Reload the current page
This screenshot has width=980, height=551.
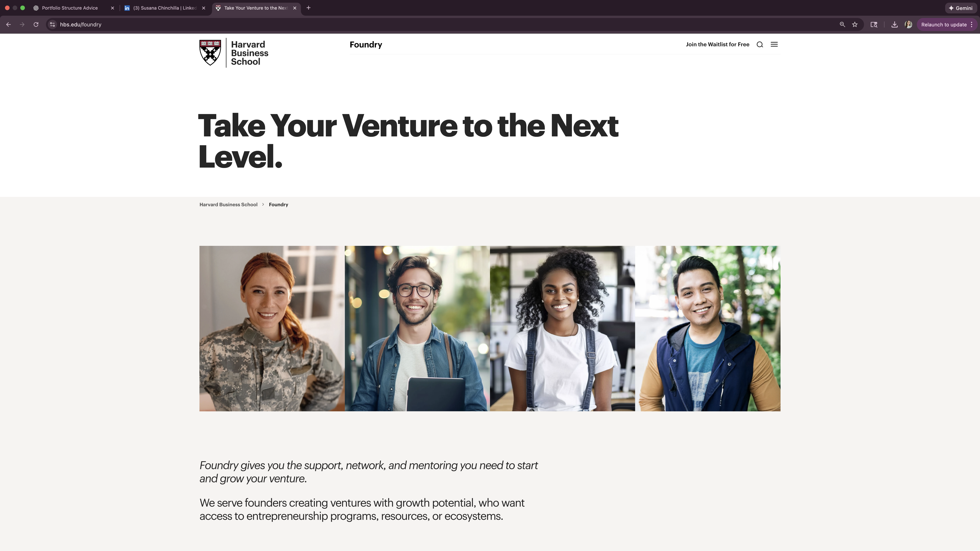(36, 25)
